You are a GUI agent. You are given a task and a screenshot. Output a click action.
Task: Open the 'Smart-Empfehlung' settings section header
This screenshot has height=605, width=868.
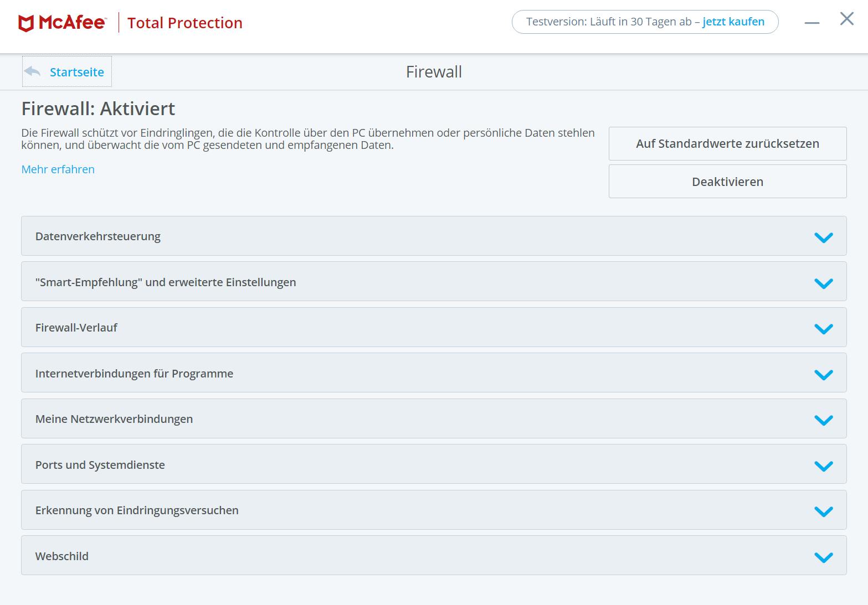434,281
